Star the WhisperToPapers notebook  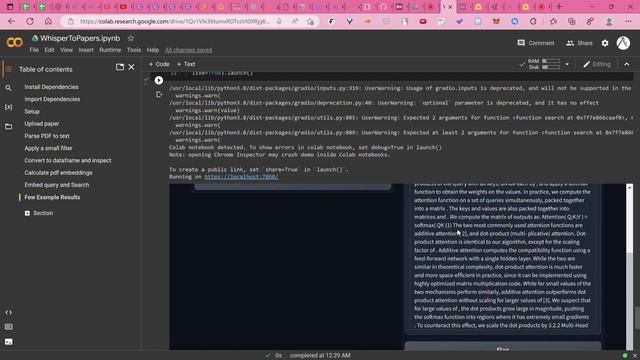point(131,38)
